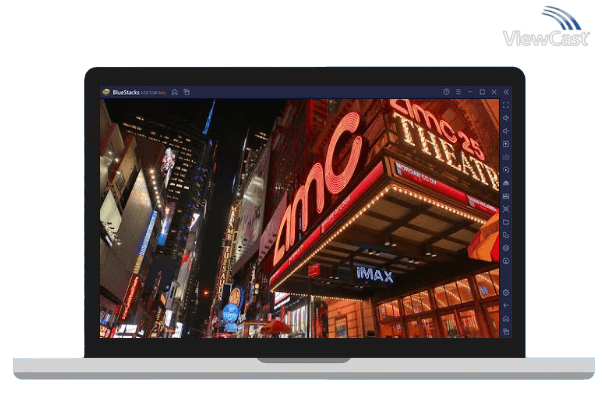Click the volume down speaker icon
This screenshot has height=414, width=602.
(506, 131)
